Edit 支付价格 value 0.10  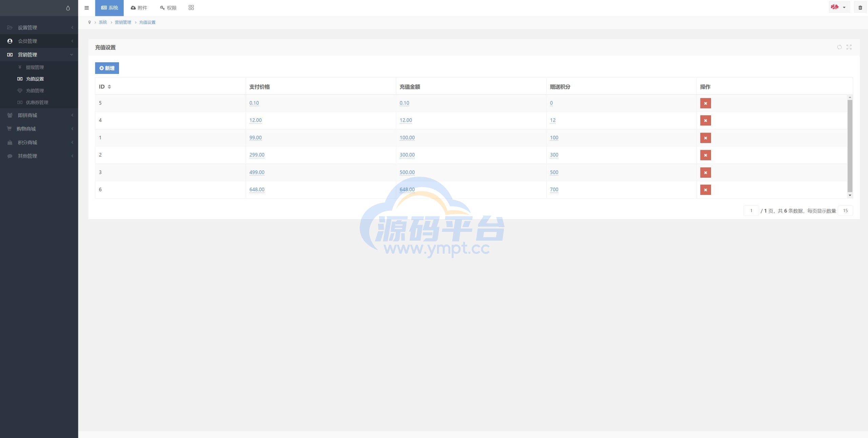(x=254, y=103)
